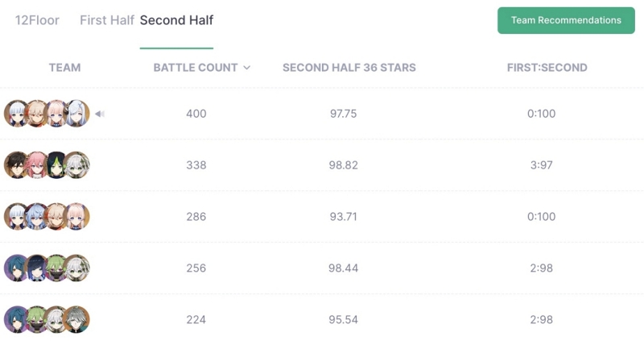Select the Second Half tab
This screenshot has width=644, height=341.
click(176, 20)
